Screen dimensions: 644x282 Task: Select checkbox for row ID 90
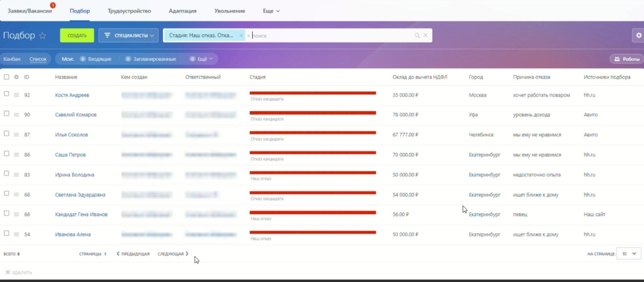[6, 114]
